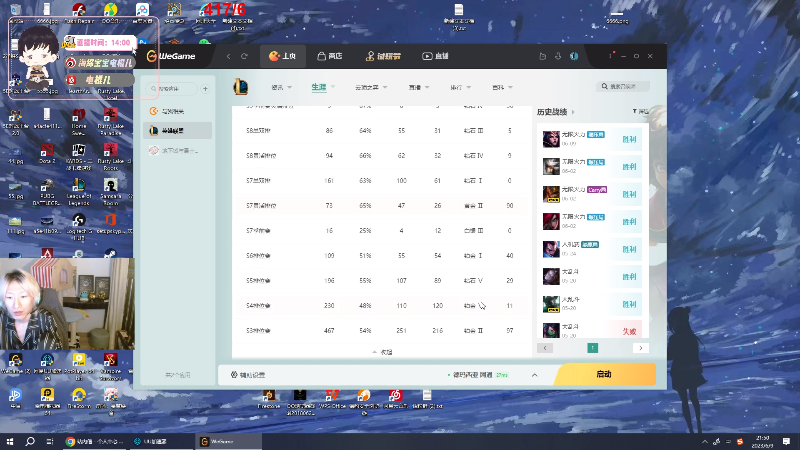Click the S8 row showing 86 games
800x450 pixels.
[381, 131]
